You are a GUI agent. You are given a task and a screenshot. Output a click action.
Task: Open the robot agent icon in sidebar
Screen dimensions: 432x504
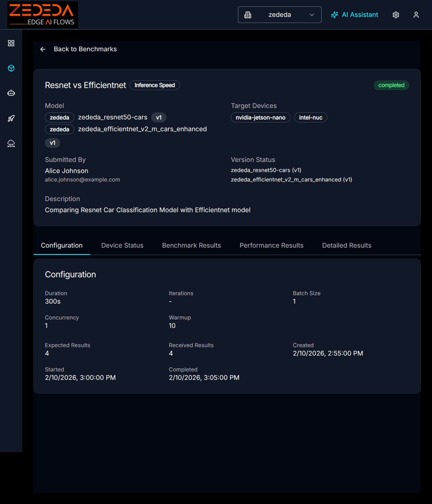(x=11, y=93)
